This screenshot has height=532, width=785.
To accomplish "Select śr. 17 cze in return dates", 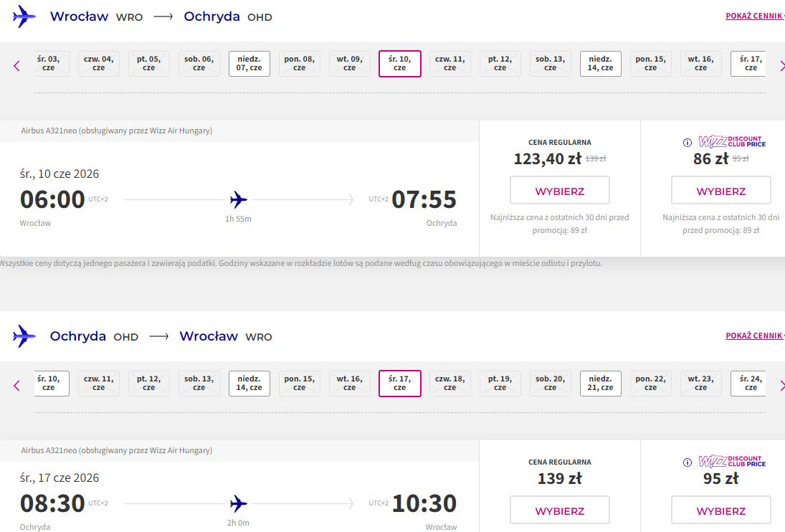I will click(x=399, y=384).
